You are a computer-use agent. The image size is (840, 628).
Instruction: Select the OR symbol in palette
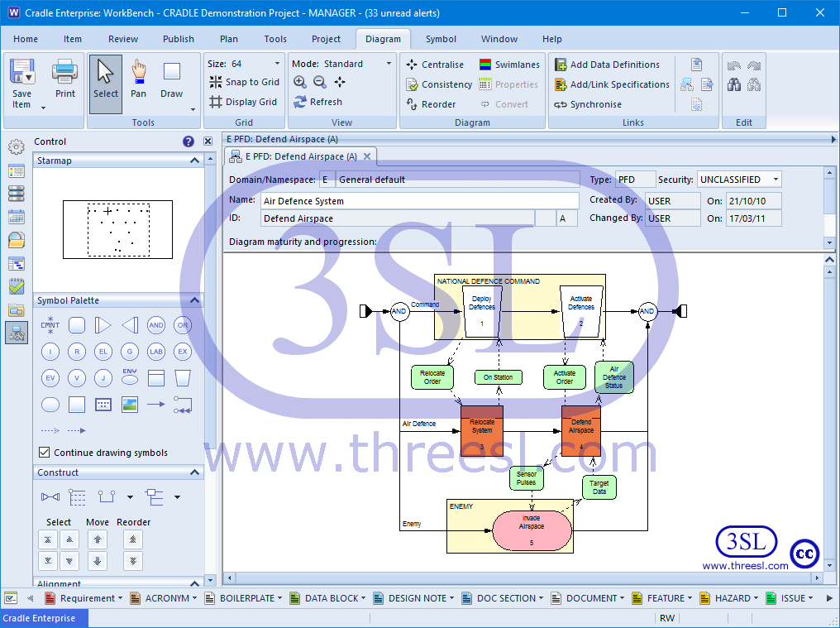click(x=183, y=325)
